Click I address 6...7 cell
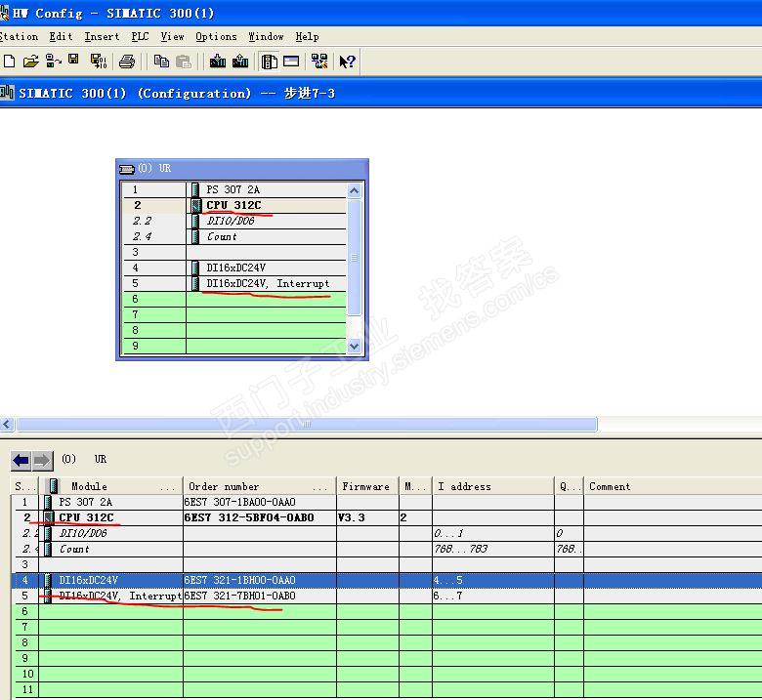Viewport: 762px width, 700px height. [x=493, y=597]
